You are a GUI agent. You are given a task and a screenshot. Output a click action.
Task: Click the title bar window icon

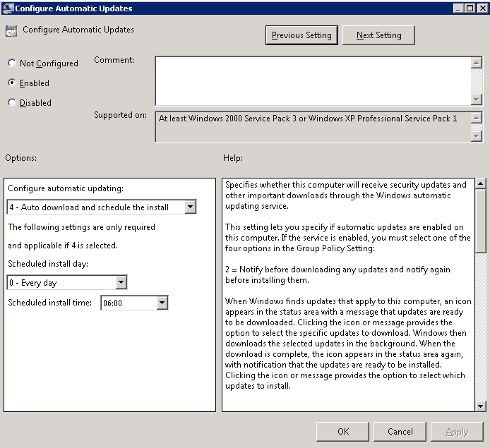8,8
